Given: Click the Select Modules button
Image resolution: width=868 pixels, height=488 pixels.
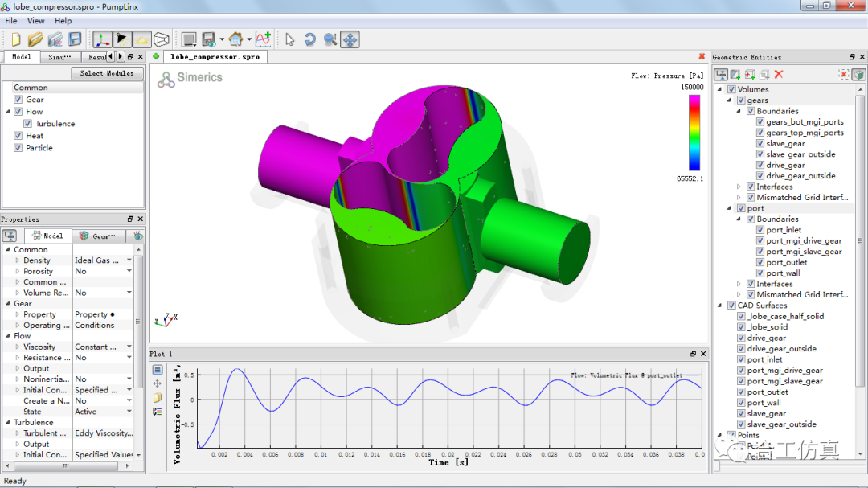Looking at the screenshot, I should 107,73.
